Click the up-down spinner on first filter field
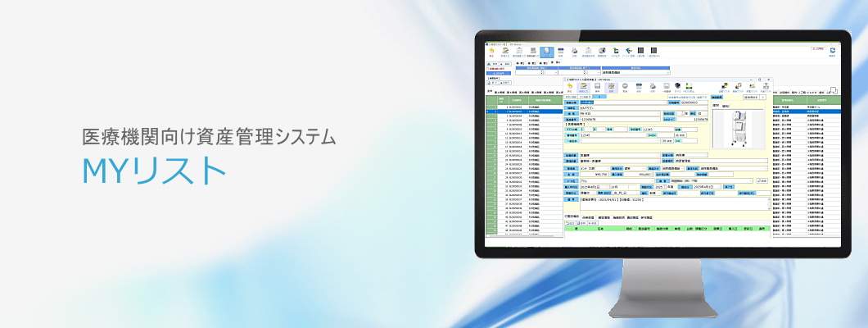 pyautogui.click(x=542, y=72)
